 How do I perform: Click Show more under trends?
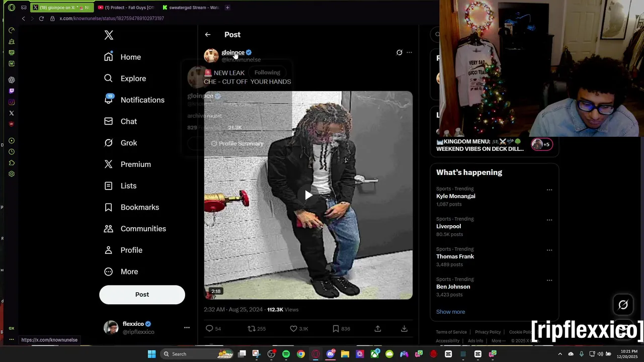click(450, 312)
